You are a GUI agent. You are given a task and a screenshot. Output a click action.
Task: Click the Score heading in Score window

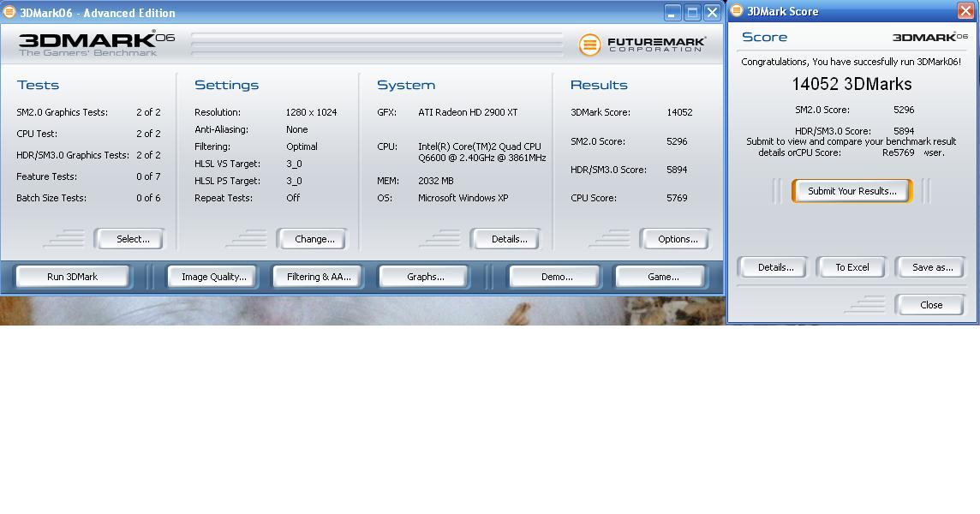[x=764, y=37]
